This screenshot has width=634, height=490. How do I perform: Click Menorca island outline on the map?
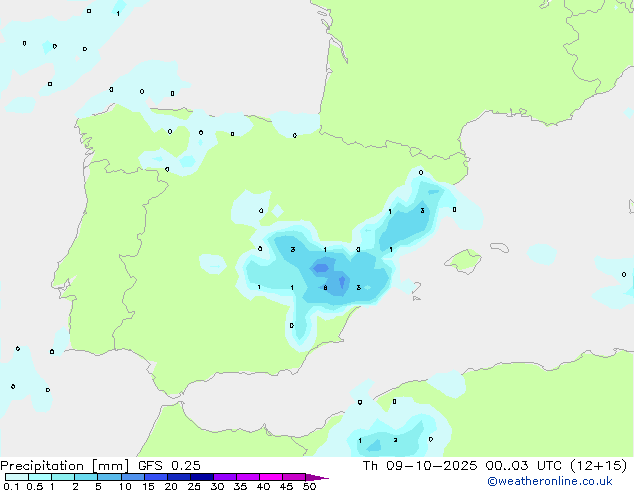[x=500, y=247]
